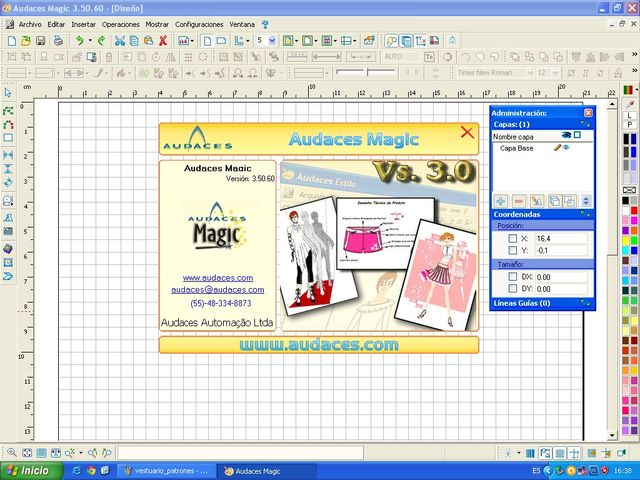Delete selection with the red X icon
The image size is (640, 480).
click(x=163, y=40)
